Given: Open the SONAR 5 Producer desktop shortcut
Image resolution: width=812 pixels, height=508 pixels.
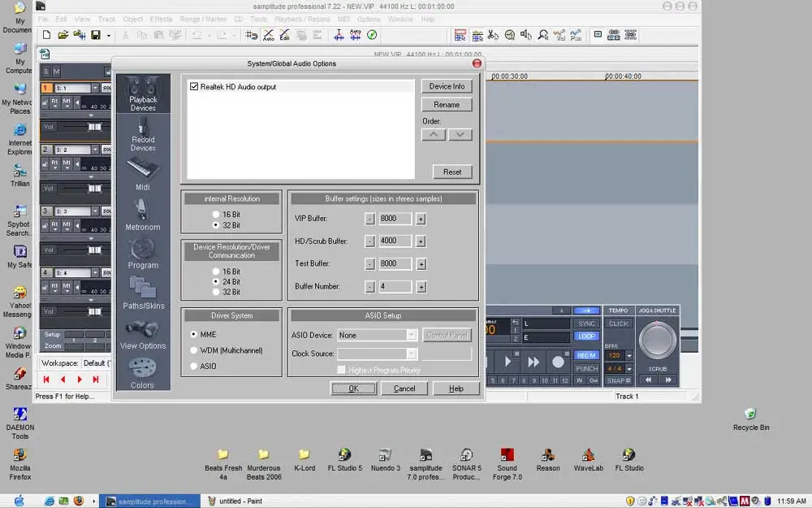Looking at the screenshot, I should pos(467,464).
